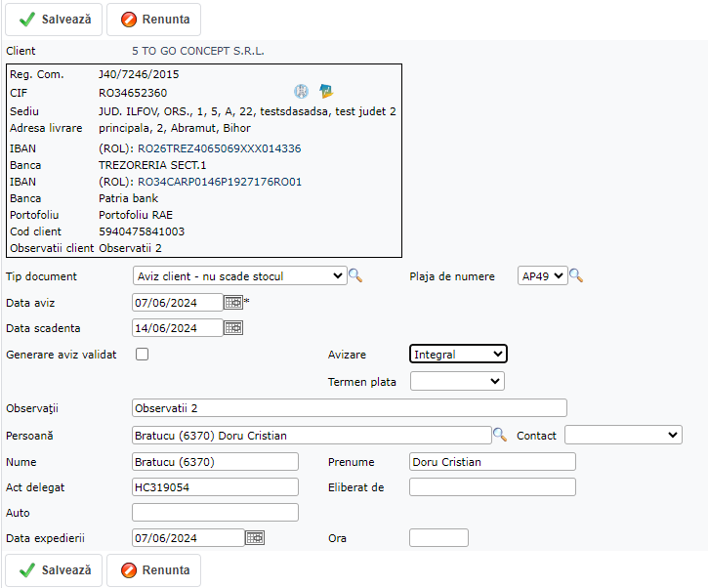The image size is (708, 588).
Task: Click the magnifier beside Plaja de numere
Action: click(576, 276)
